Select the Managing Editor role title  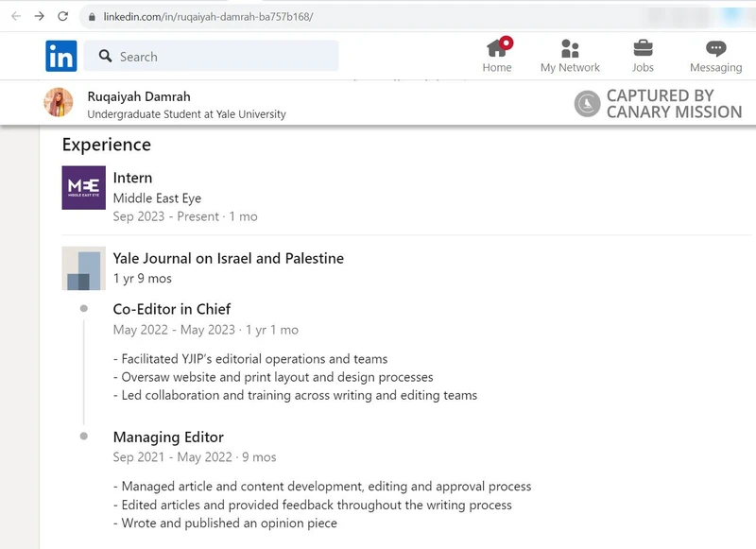(168, 437)
